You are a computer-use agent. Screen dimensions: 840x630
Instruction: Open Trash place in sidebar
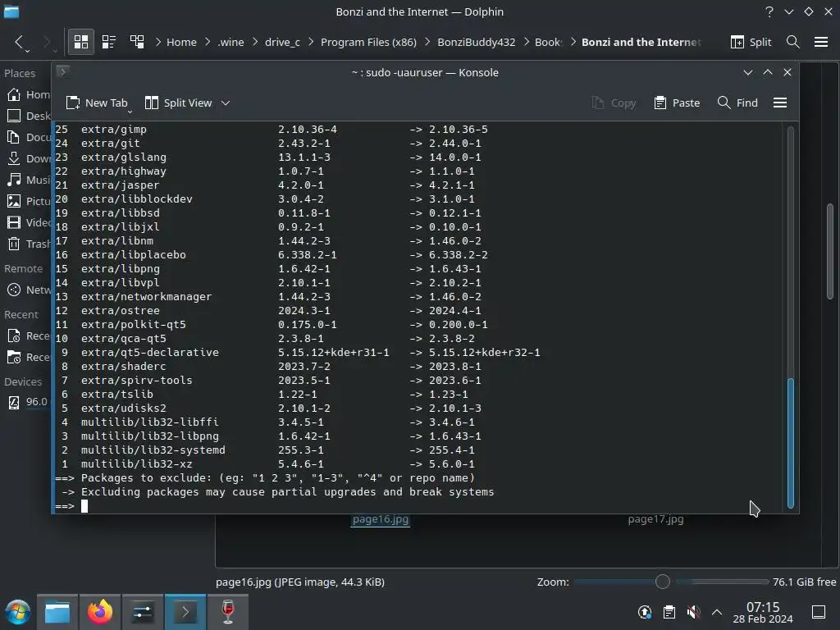[x=29, y=244]
